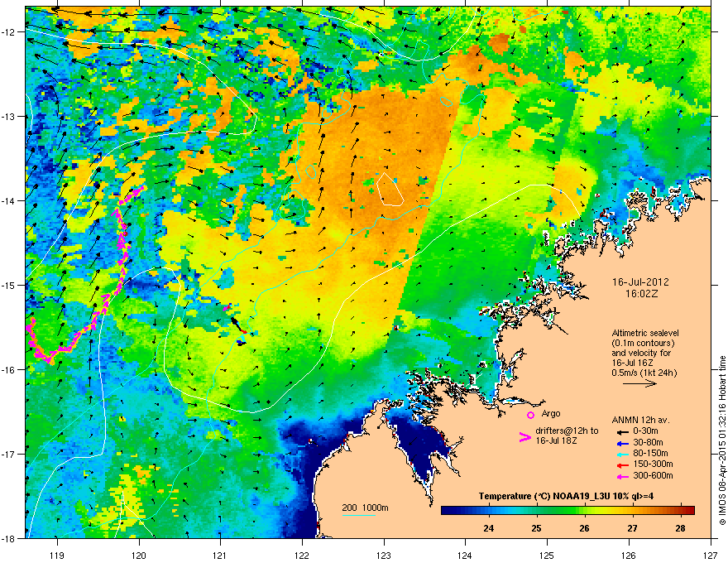Click the latitude axis label -18
Screen dimensions: 728x563
point(8,538)
